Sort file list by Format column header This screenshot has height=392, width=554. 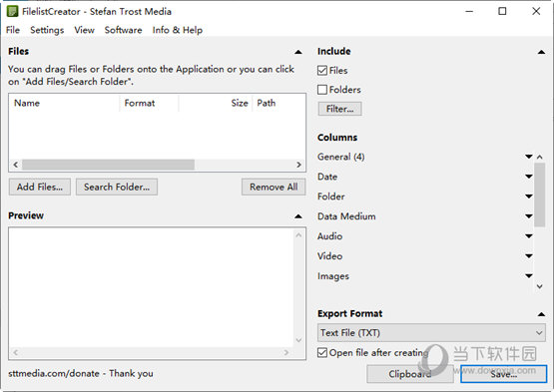pyautogui.click(x=149, y=103)
